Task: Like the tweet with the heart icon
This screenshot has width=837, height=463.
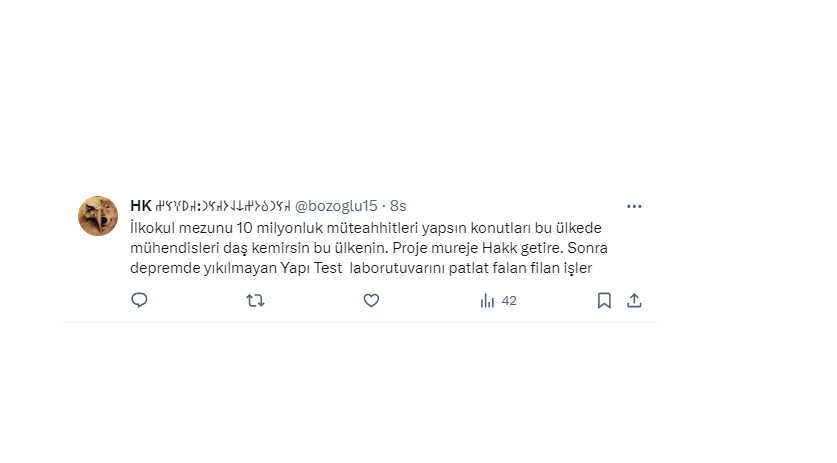Action: tap(371, 300)
